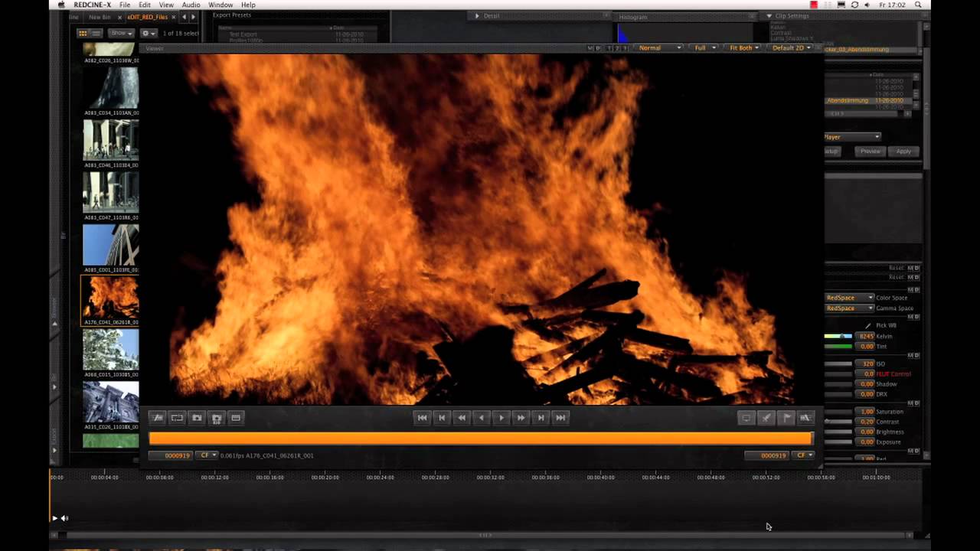
Task: Click the sync icon in menu bar
Action: (x=855, y=5)
